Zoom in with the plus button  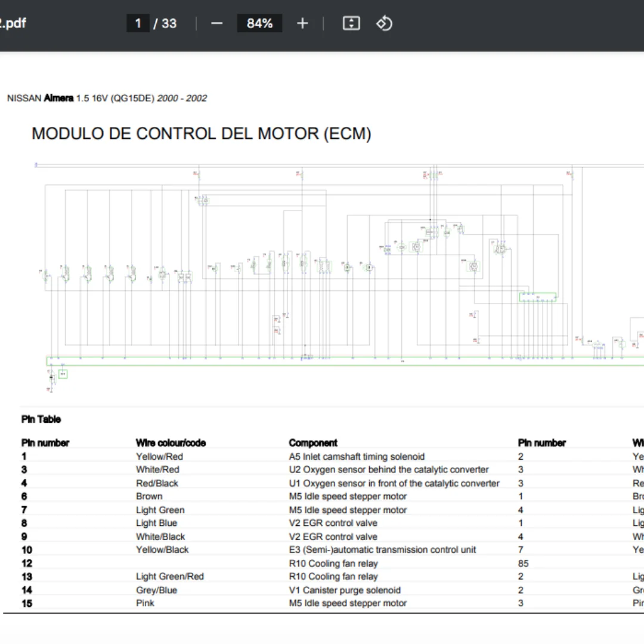pyautogui.click(x=302, y=23)
